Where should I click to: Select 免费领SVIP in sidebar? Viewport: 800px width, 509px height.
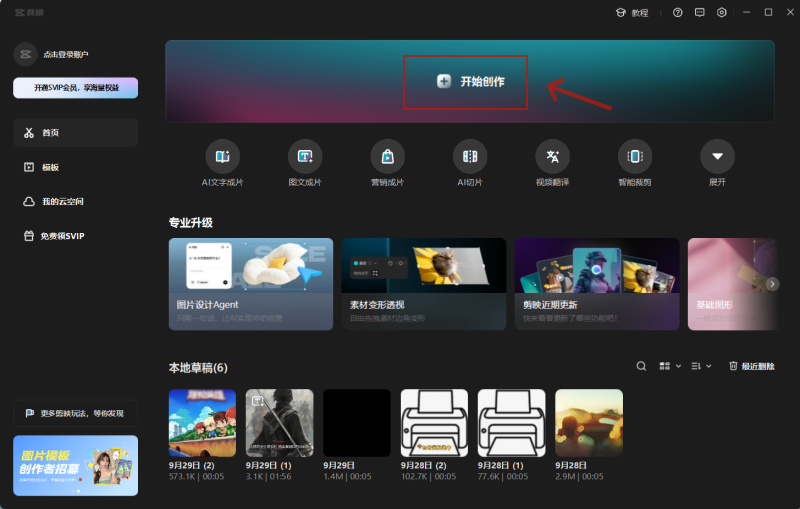pyautogui.click(x=76, y=236)
